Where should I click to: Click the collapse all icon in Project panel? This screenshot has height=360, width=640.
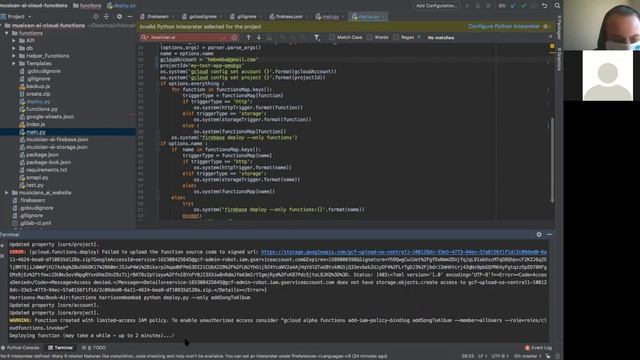pyautogui.click(x=107, y=17)
